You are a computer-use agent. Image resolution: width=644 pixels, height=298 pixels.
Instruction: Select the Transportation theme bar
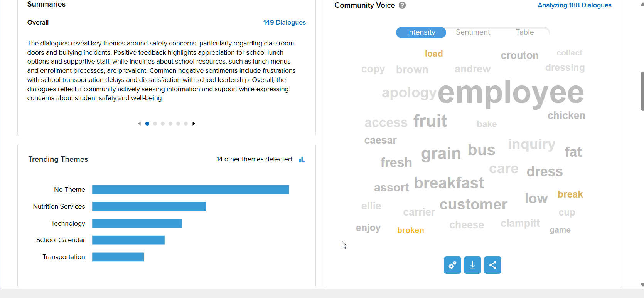point(118,257)
